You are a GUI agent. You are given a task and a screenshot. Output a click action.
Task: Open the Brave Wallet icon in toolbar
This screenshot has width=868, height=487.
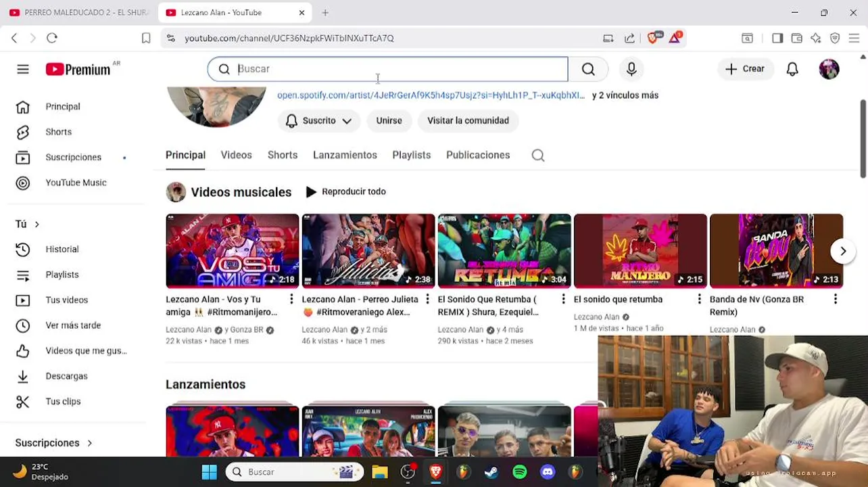pyautogui.click(x=797, y=39)
